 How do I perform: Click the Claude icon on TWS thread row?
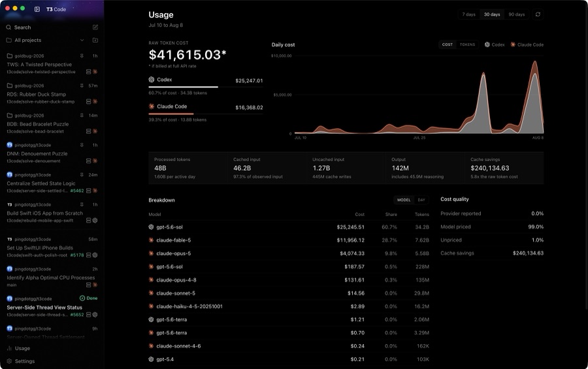[95, 72]
